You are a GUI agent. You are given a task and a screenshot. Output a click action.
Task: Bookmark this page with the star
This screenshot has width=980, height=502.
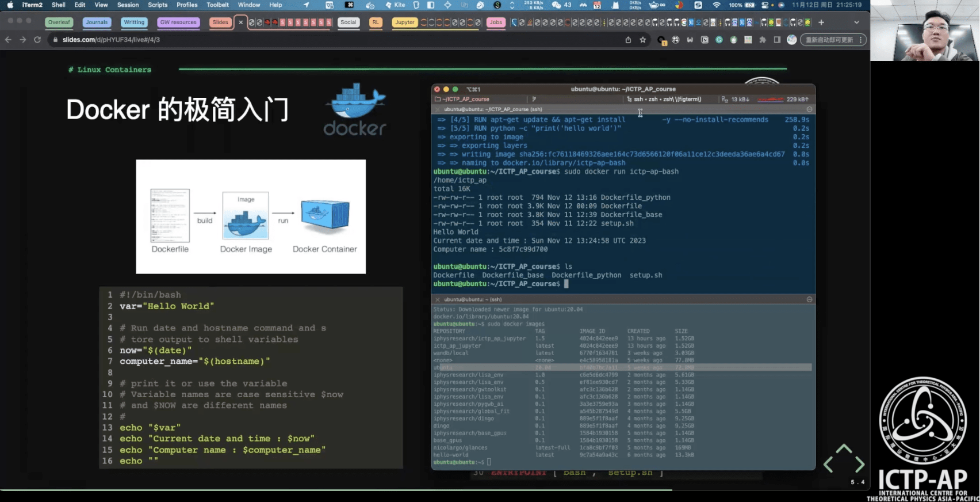coord(643,40)
